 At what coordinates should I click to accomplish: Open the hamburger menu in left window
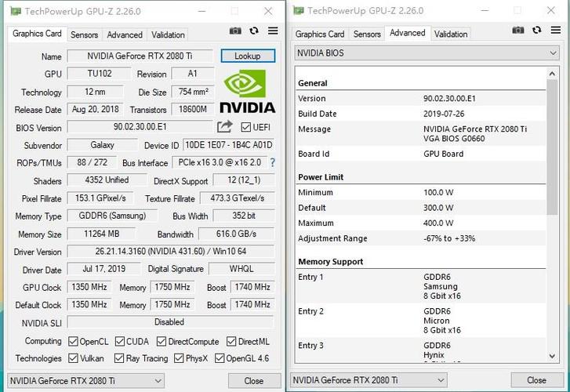pyautogui.click(x=273, y=31)
